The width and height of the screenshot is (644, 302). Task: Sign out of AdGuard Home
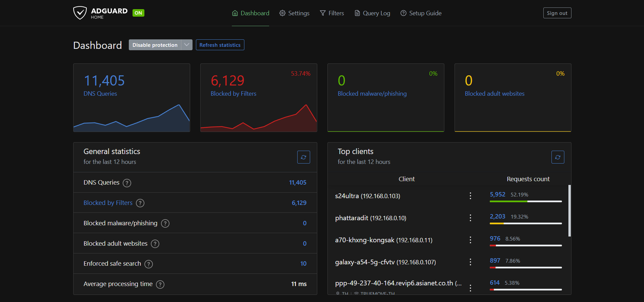[x=557, y=13]
